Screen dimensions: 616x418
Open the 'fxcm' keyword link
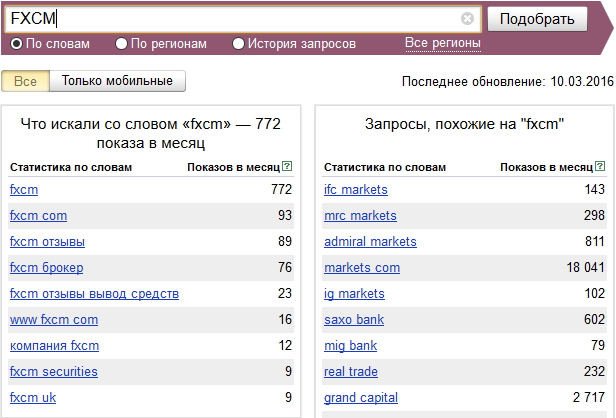(x=24, y=190)
